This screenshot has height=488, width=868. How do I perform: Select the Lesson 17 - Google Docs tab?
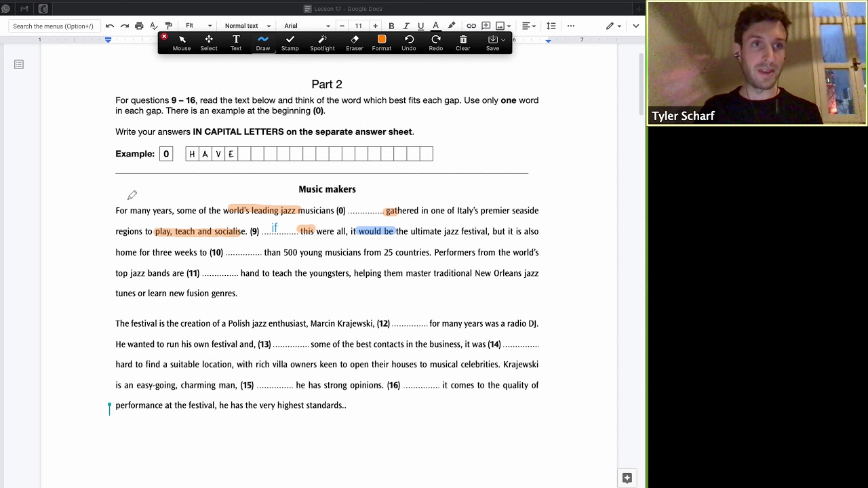343,9
